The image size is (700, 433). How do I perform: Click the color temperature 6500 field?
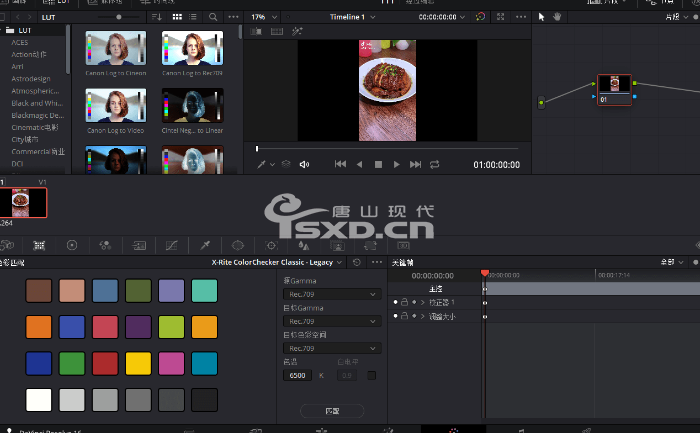[297, 375]
